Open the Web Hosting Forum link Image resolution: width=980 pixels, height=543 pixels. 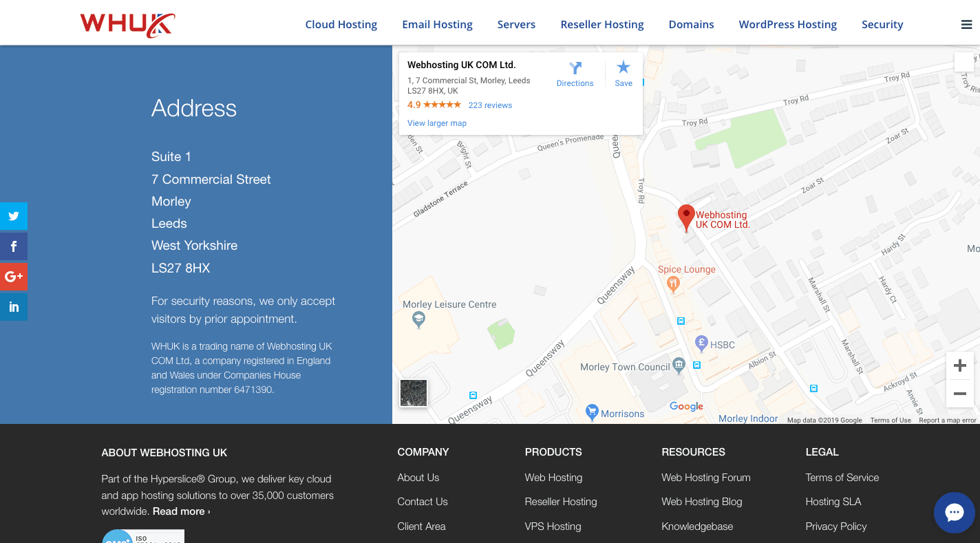[706, 478]
